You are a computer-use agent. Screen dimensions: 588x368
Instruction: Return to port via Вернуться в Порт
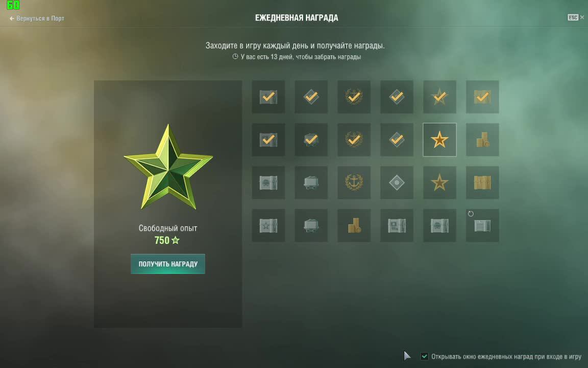37,18
